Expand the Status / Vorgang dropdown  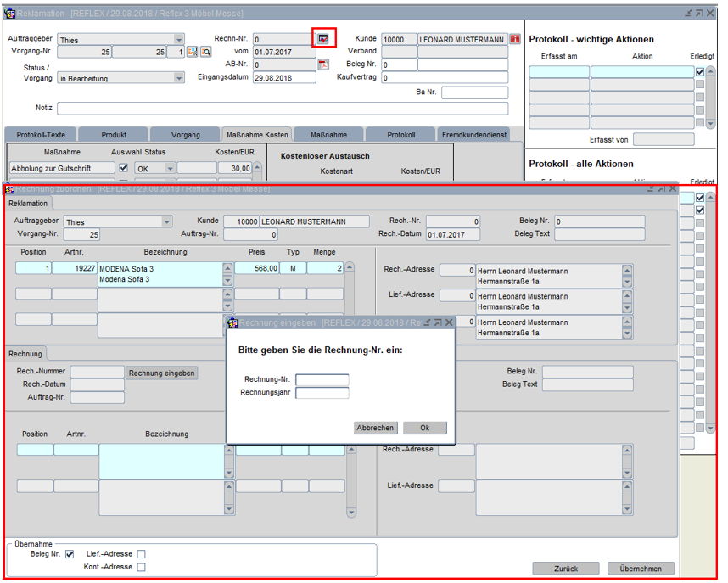pos(179,78)
